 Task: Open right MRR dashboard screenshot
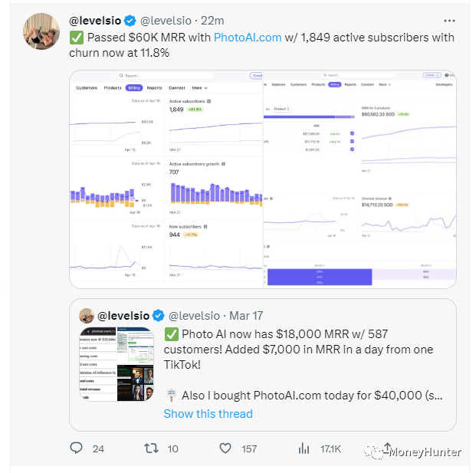(x=360, y=180)
